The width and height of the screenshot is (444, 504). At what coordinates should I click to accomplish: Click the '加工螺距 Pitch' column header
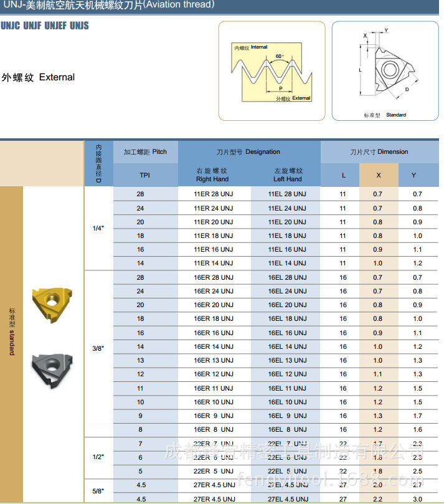coord(145,152)
